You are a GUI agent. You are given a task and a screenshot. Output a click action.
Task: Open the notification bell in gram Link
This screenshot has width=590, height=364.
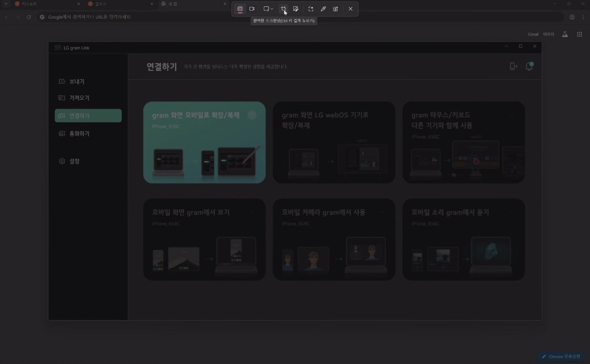point(529,67)
